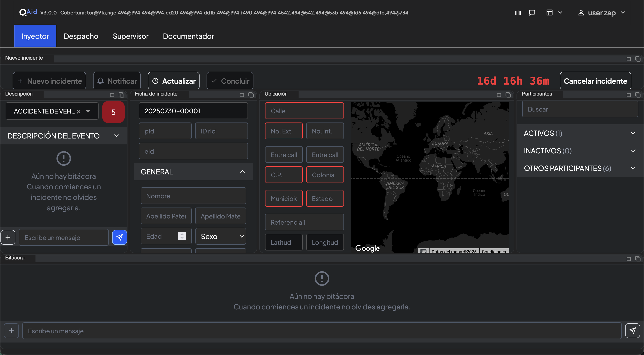The width and height of the screenshot is (644, 355).
Task: Pop out the Bitácora panel
Action: [x=638, y=259]
